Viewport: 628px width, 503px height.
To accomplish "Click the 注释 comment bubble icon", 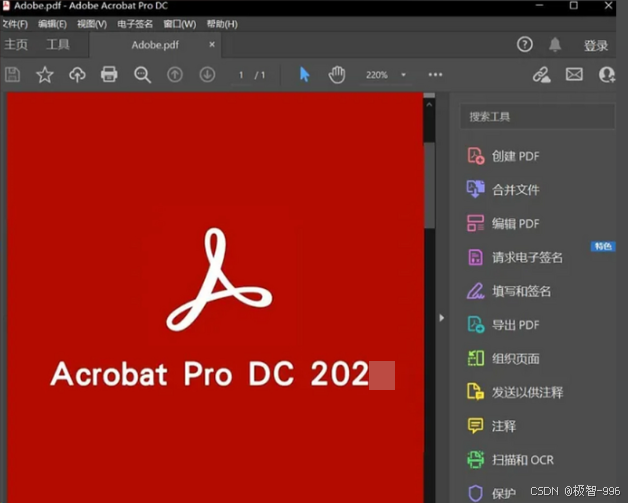I will [476, 425].
